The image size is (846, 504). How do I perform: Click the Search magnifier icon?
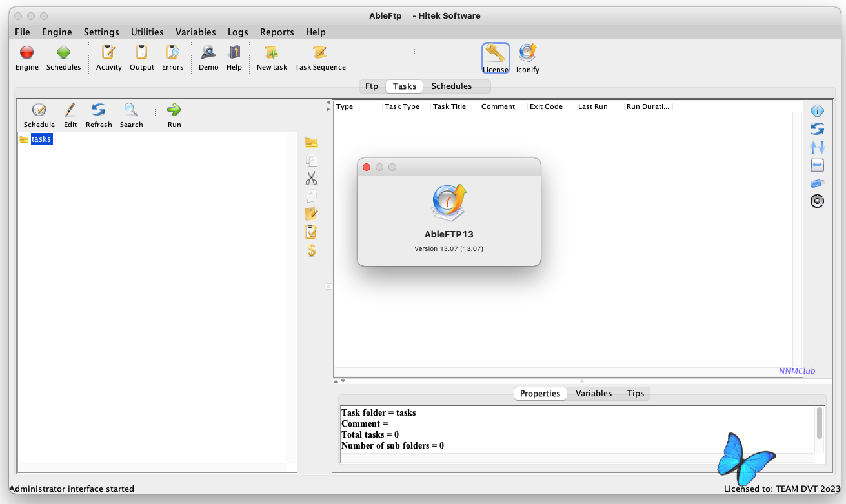[131, 110]
